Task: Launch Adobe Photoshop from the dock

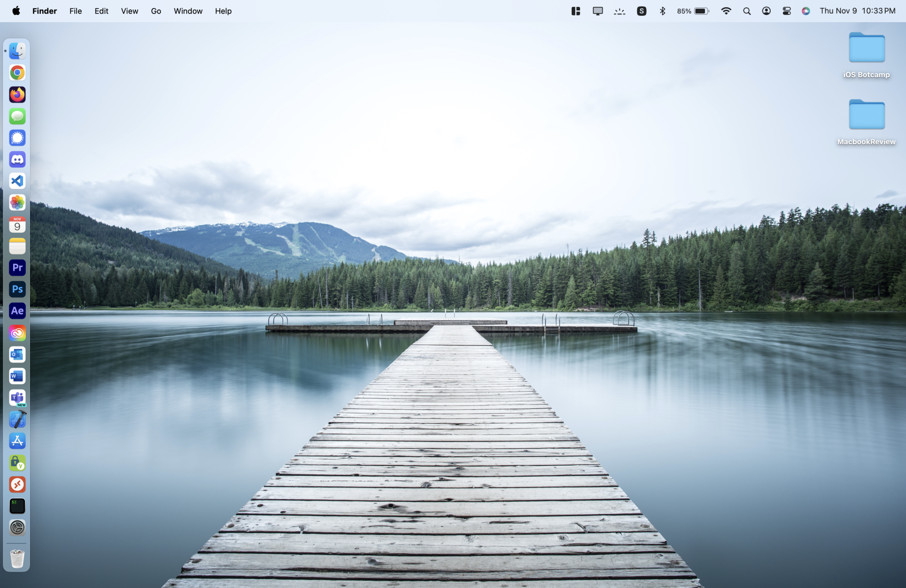Action: click(x=17, y=289)
